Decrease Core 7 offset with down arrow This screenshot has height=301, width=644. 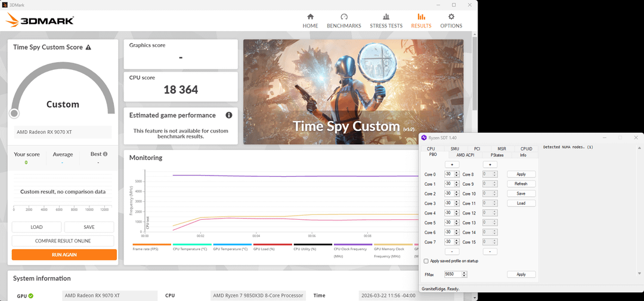pyautogui.click(x=457, y=244)
